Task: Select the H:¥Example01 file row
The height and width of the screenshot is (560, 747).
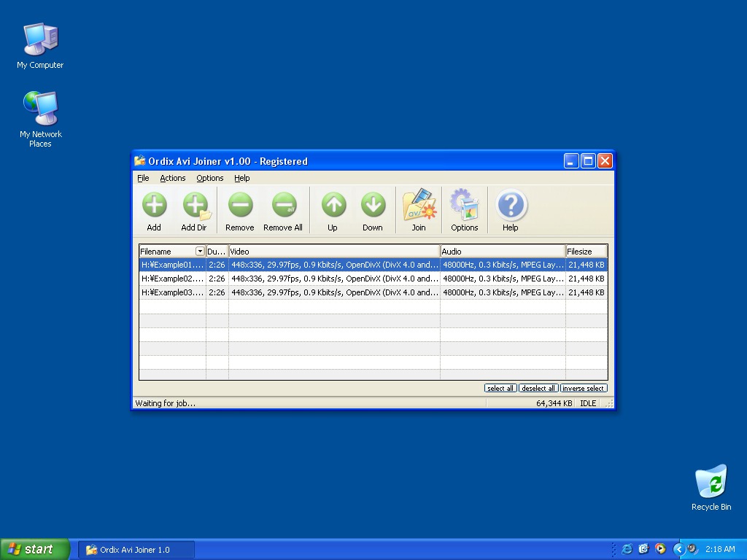Action: 373,265
